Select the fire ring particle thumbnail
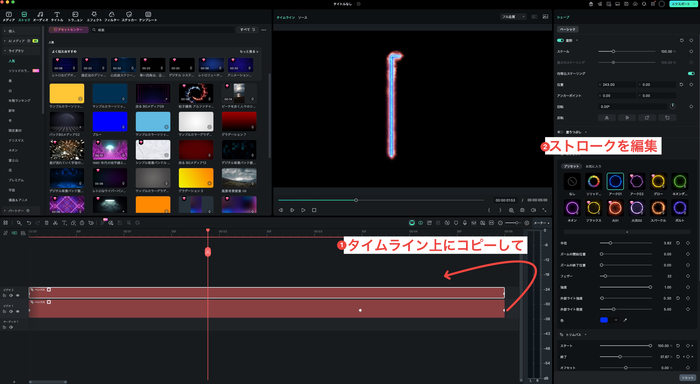Image resolution: width=700 pixels, height=384 pixels. [x=196, y=93]
